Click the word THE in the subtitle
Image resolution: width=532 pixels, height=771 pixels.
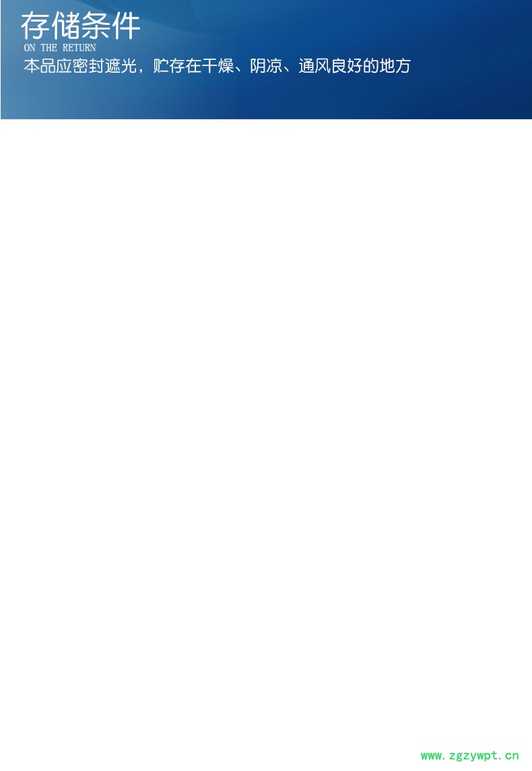click(48, 48)
